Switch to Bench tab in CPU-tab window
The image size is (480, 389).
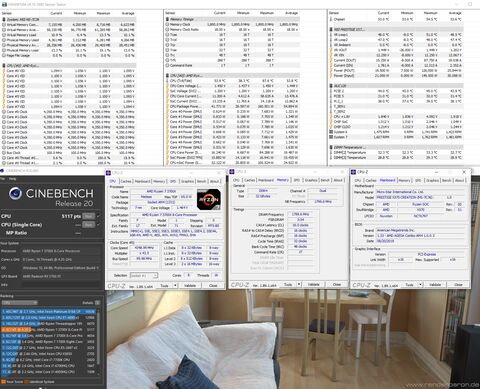coord(201,181)
